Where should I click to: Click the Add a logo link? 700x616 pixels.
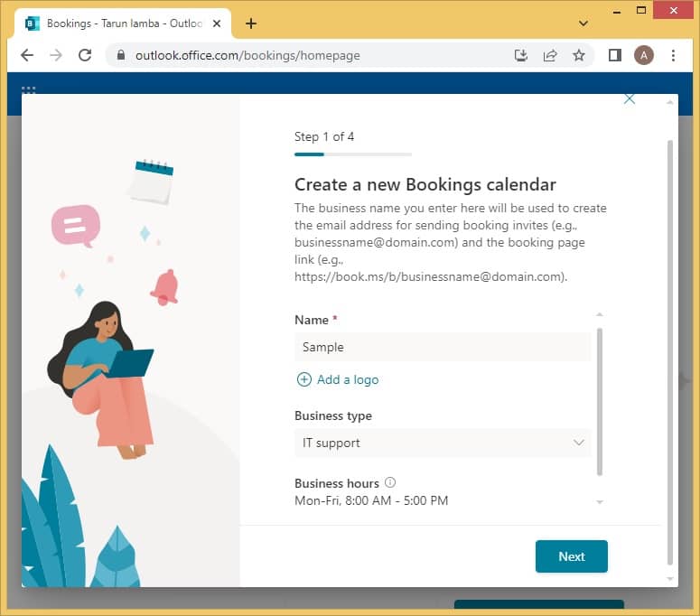coord(348,379)
